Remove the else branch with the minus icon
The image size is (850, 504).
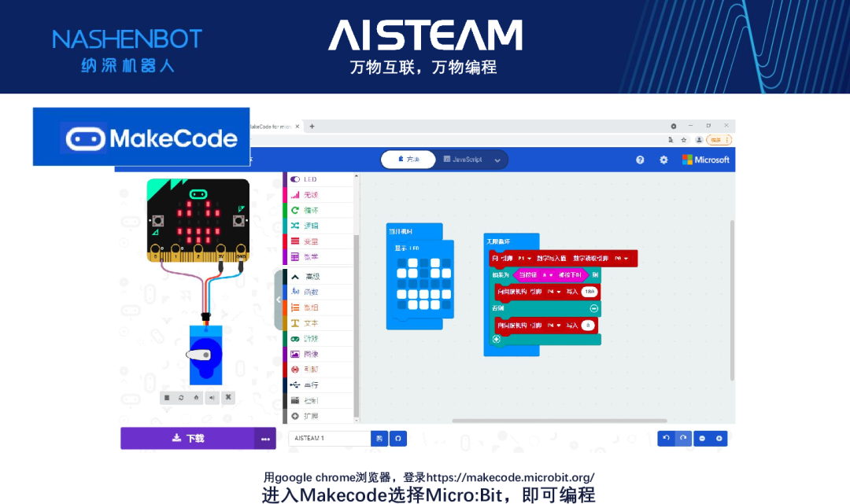pos(593,308)
